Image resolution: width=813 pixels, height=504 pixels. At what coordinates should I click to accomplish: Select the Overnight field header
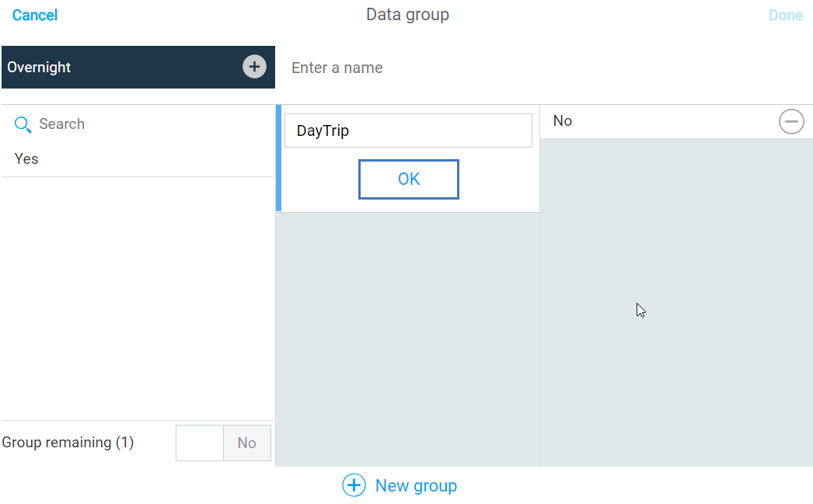pyautogui.click(x=117, y=67)
